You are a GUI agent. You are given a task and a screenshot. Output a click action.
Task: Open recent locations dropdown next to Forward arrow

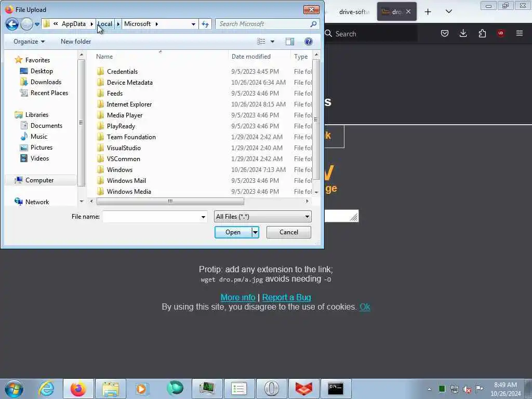pos(37,24)
